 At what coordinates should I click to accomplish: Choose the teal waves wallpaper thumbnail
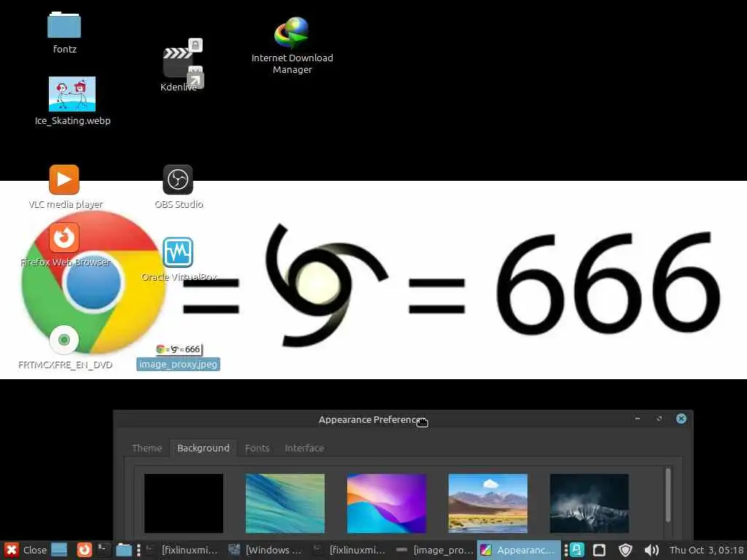click(x=285, y=503)
